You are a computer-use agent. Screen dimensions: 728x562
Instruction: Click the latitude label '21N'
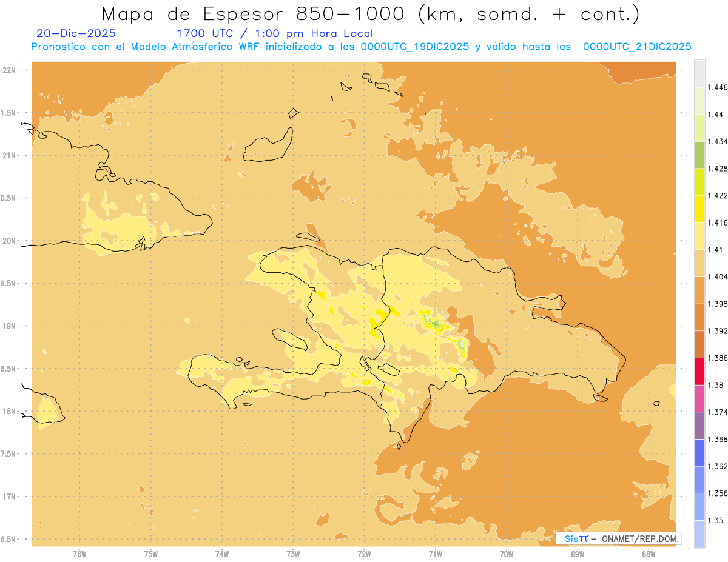coord(10,156)
